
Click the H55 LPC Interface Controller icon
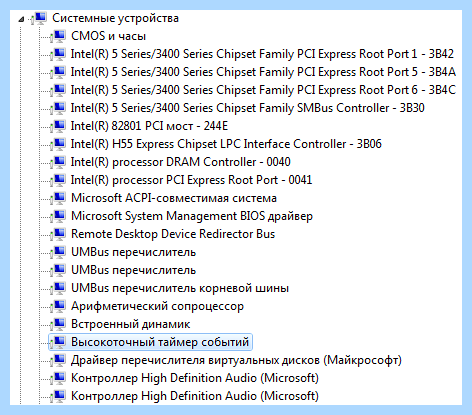pyautogui.click(x=58, y=144)
